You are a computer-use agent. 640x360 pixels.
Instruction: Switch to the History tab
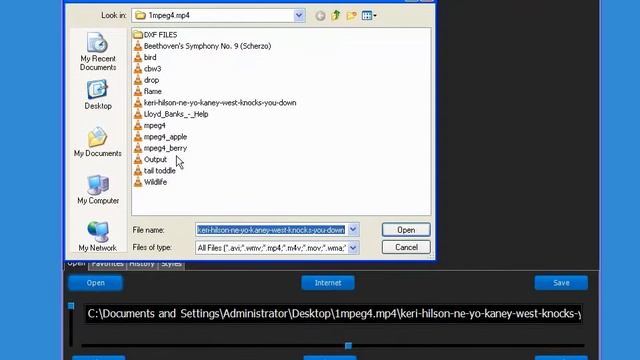pos(142,264)
